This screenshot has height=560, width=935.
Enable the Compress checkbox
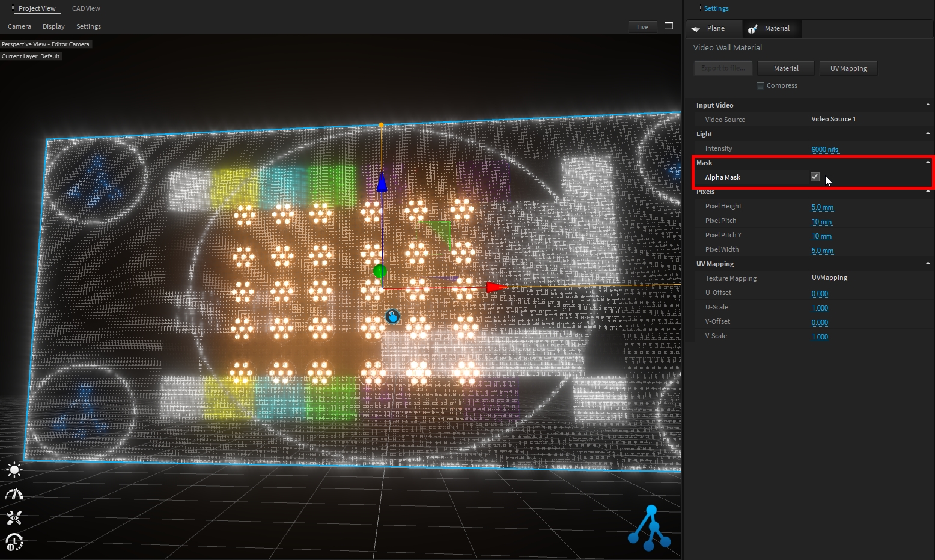(x=760, y=86)
